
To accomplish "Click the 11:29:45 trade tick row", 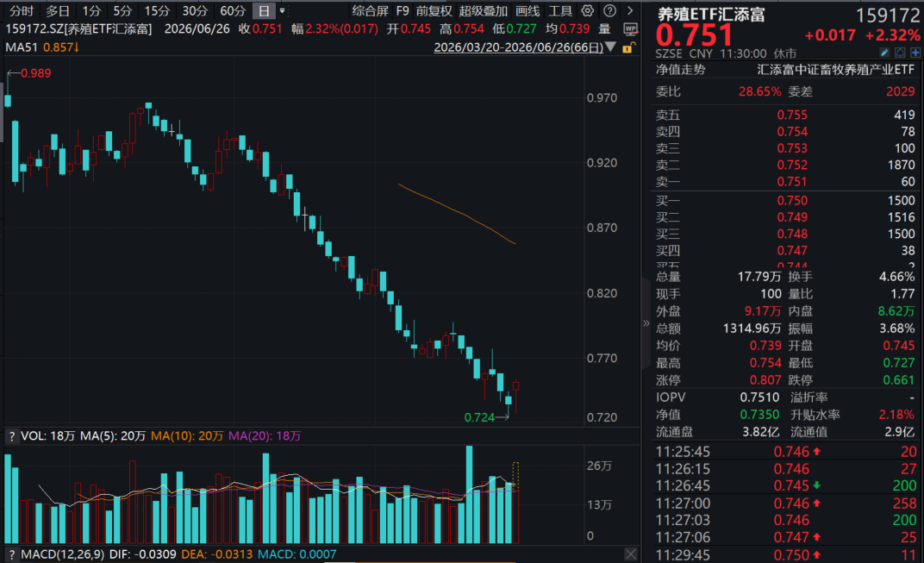I will coord(785,555).
